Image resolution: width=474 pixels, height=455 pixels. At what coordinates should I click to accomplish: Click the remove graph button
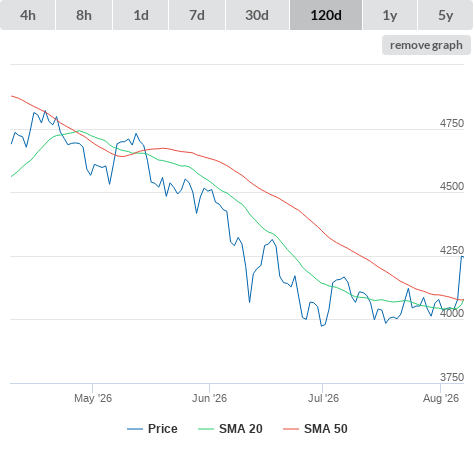click(426, 45)
